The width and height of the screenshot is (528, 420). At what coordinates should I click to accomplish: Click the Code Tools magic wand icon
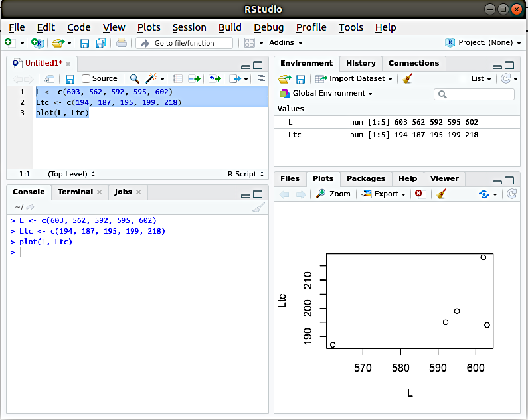151,78
